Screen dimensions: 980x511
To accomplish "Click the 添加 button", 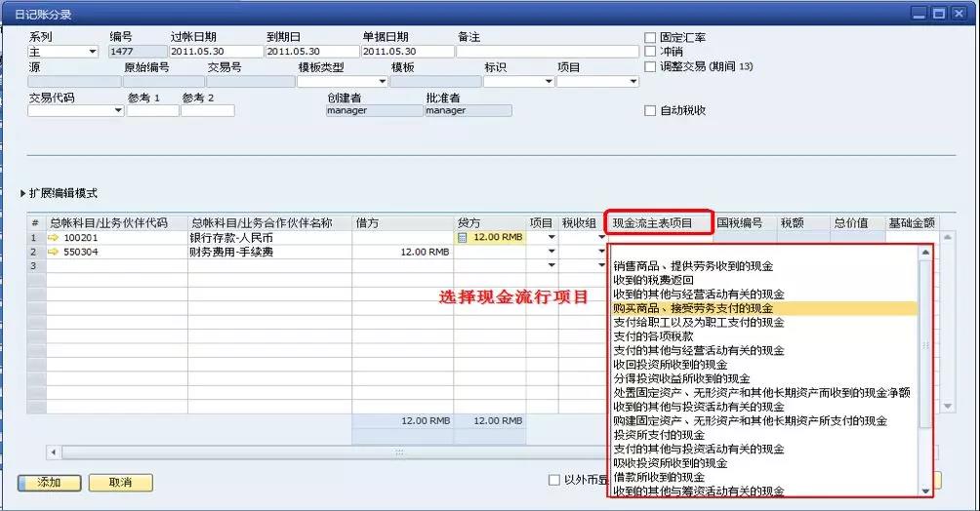I will click(x=49, y=483).
